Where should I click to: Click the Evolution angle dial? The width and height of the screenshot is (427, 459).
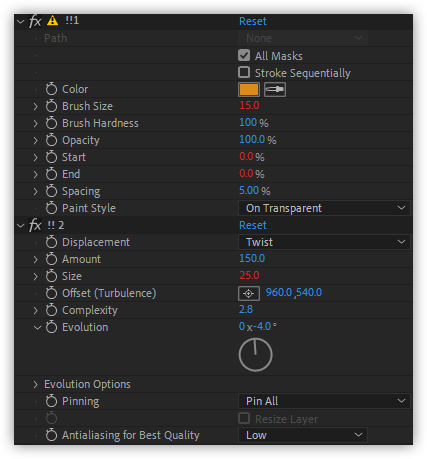pyautogui.click(x=255, y=355)
